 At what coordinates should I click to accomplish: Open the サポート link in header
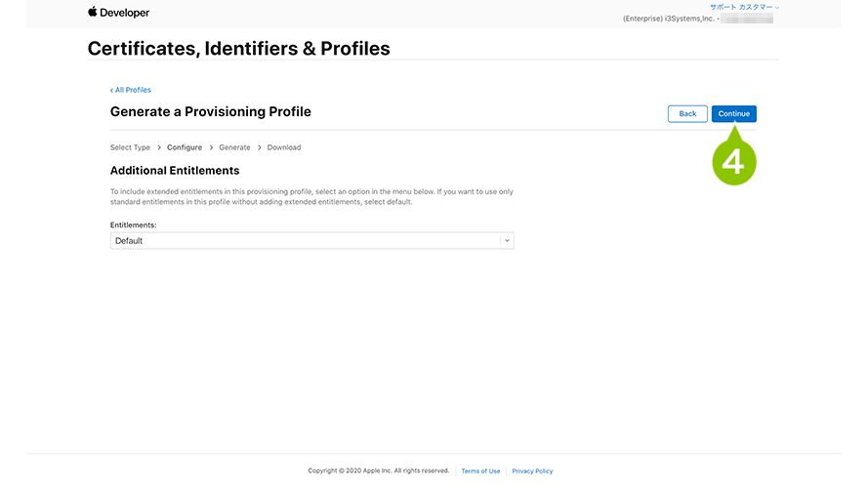coord(723,7)
